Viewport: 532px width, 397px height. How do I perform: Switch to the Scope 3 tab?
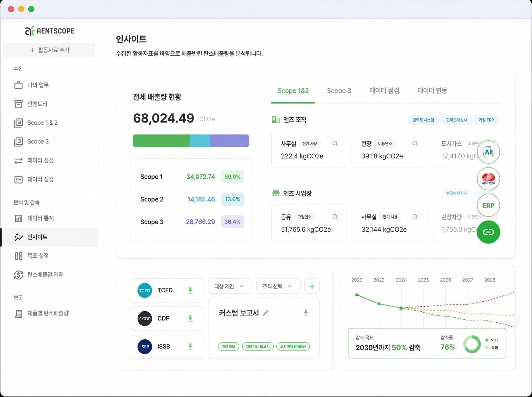click(339, 91)
